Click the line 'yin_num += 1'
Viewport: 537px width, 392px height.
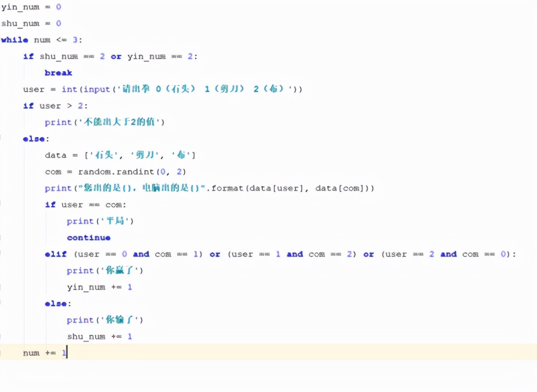point(100,287)
